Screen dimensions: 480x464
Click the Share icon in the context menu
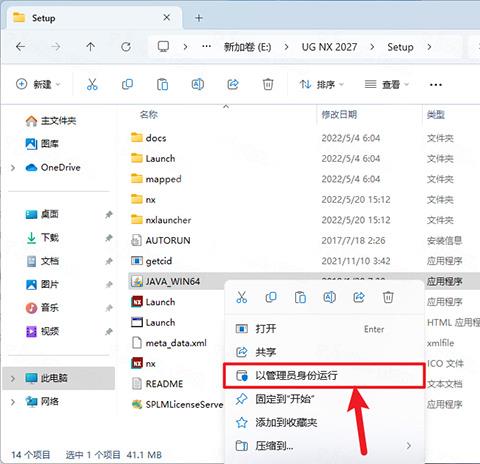pos(359,297)
